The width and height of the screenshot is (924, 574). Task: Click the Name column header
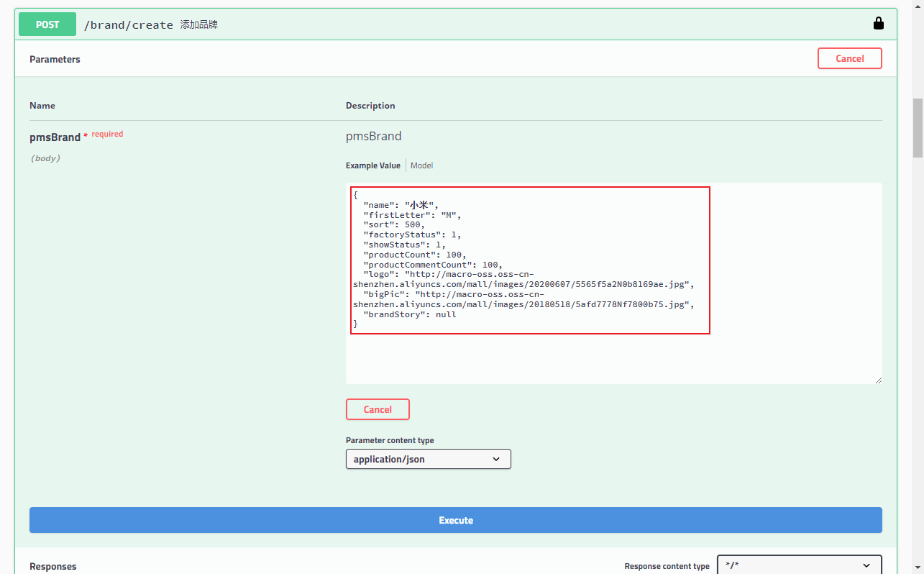click(x=42, y=106)
